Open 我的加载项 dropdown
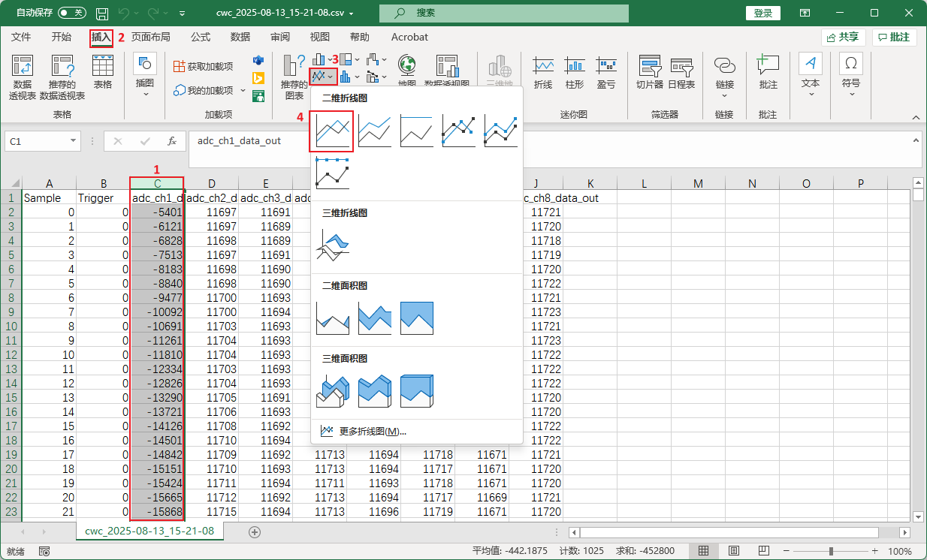 click(210, 90)
